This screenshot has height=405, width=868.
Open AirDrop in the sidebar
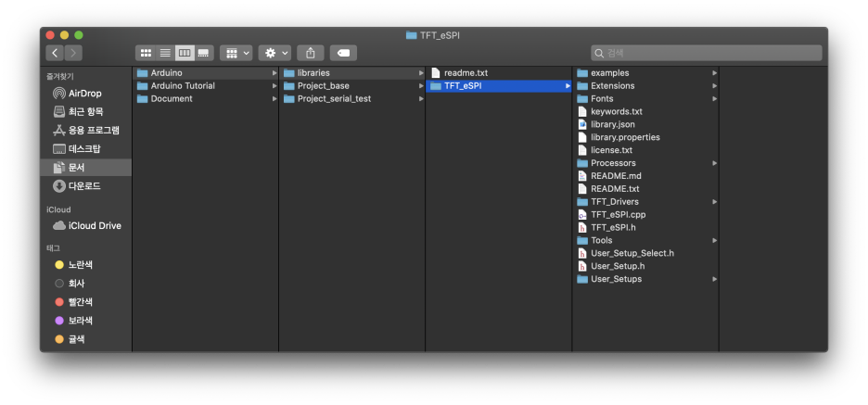[x=86, y=94]
